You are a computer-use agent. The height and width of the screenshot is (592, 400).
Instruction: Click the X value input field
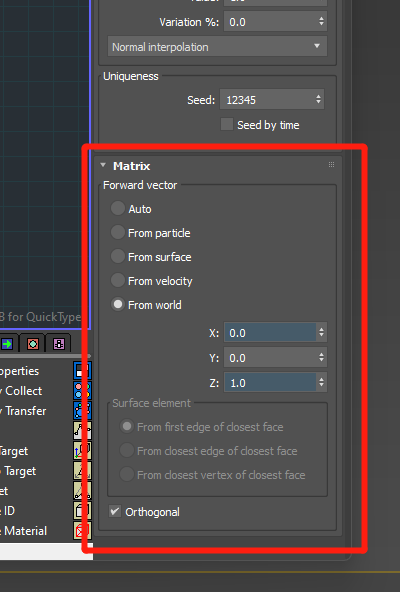270,333
